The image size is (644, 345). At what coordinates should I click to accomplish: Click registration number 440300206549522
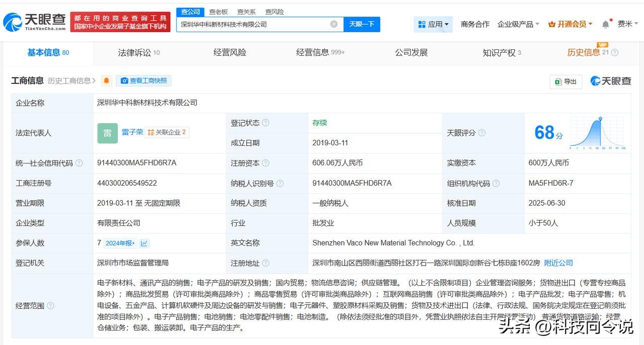click(127, 183)
